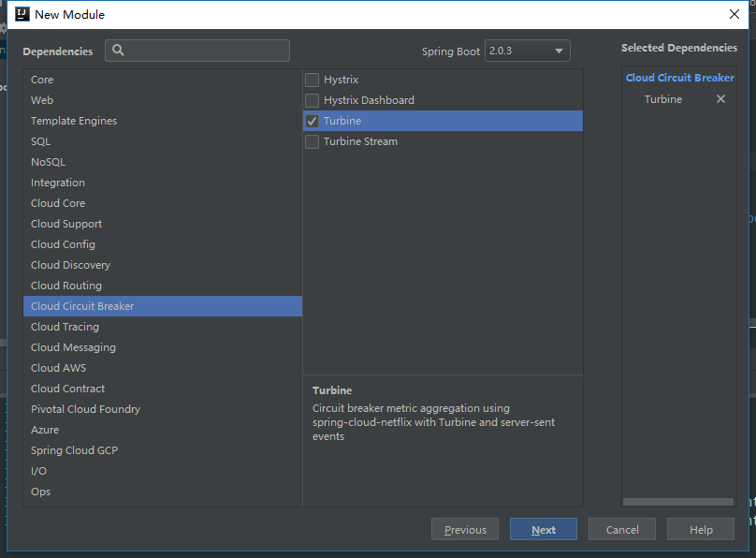Close the New Module dialog
Image resolution: width=756 pixels, height=558 pixels.
coord(734,14)
